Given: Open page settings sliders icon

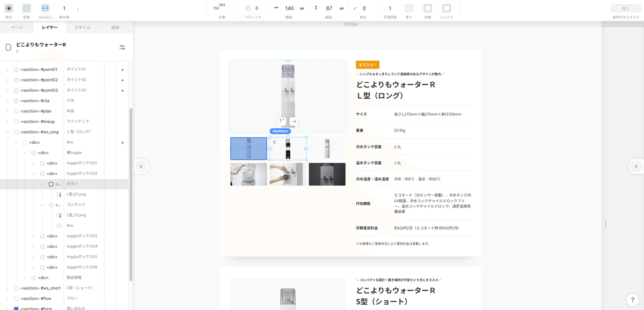Looking at the screenshot, I should coord(122,47).
